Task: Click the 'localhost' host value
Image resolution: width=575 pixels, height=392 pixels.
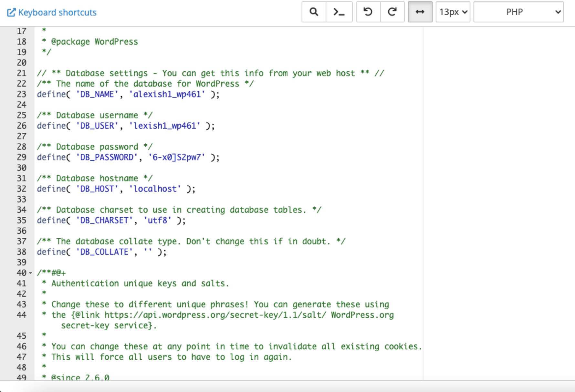Action: [x=155, y=189]
